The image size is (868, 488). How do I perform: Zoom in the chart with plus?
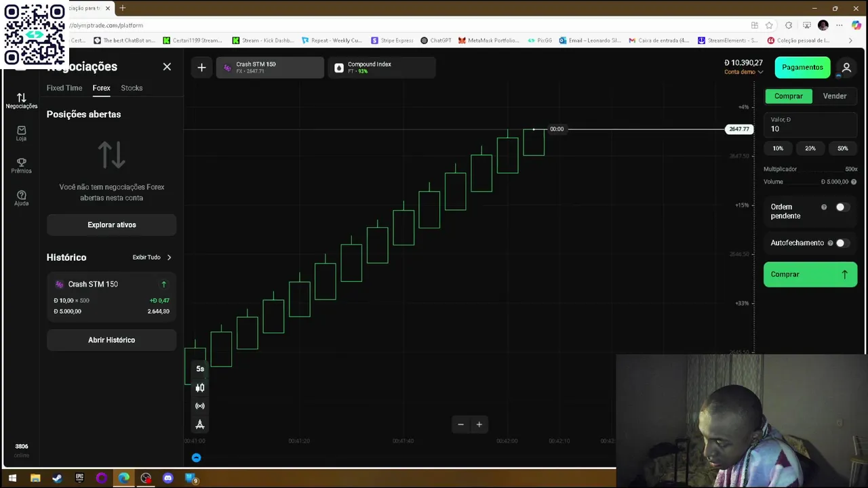[479, 424]
